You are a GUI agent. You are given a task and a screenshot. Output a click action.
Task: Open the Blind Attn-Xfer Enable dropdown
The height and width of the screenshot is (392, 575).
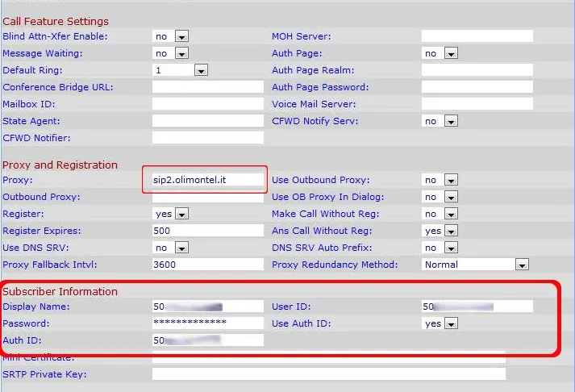pos(170,36)
